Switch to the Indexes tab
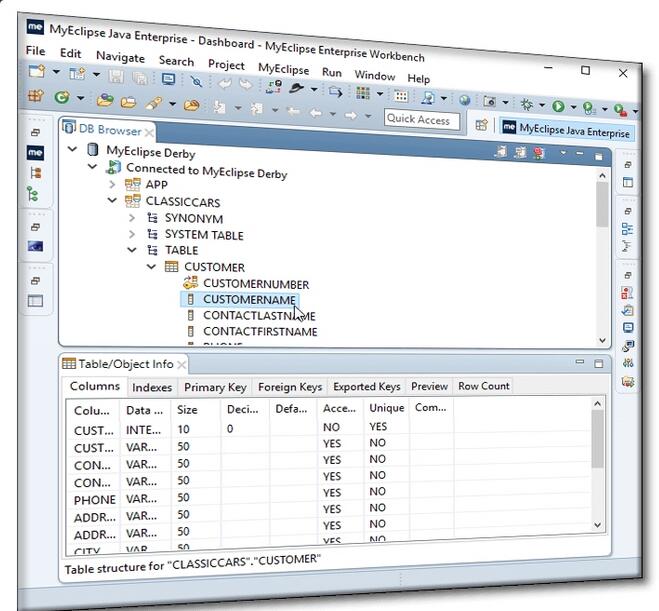 152,387
